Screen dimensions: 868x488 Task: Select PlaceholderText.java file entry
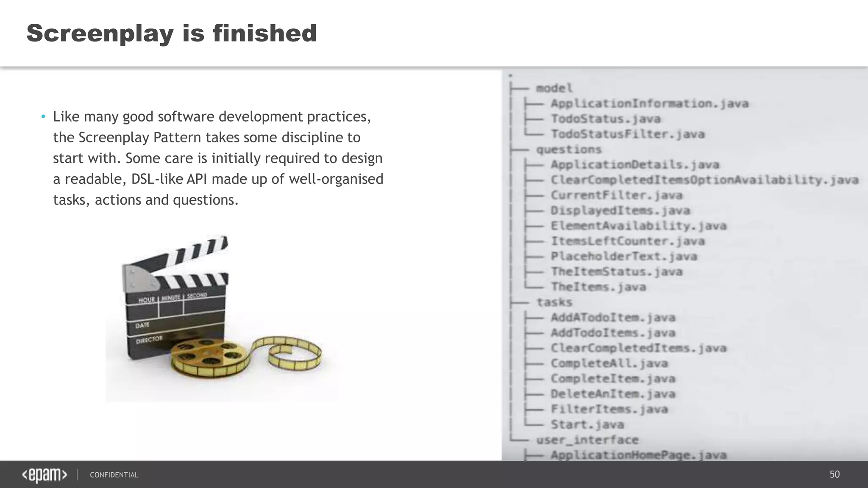click(623, 256)
